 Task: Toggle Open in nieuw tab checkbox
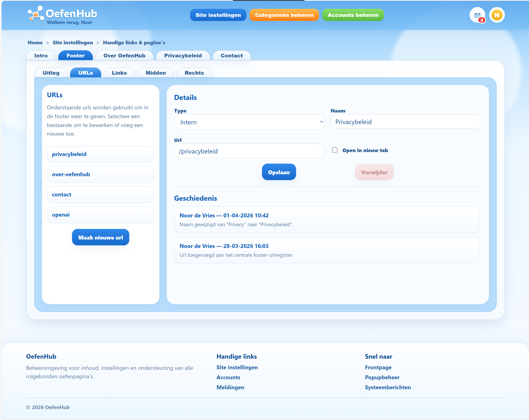point(335,150)
